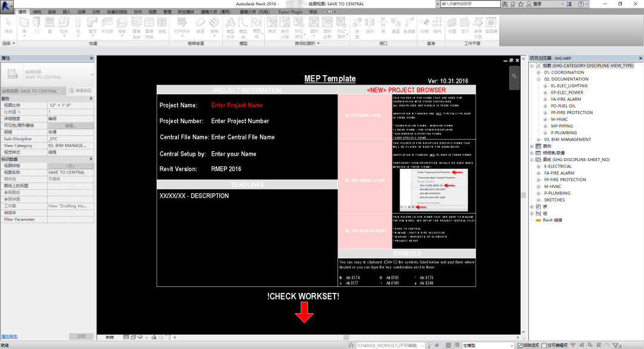
Task: Select the Wall (墙) tool
Action: pos(24,26)
